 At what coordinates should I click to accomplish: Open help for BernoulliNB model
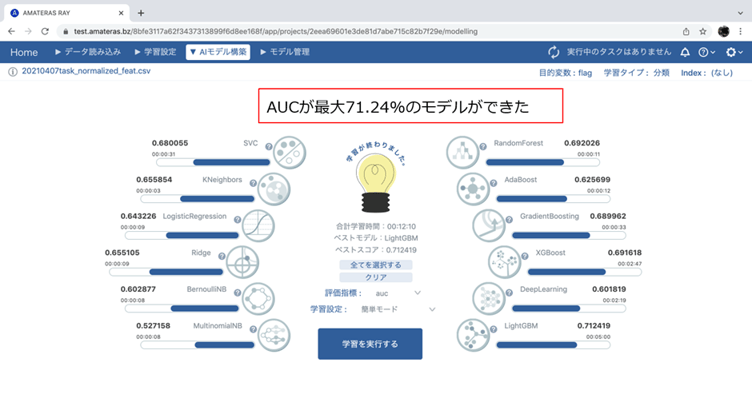[237, 293]
